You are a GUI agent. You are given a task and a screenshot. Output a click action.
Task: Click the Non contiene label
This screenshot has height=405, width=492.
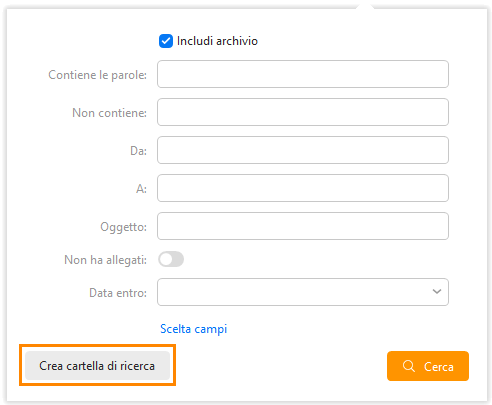pyautogui.click(x=109, y=113)
